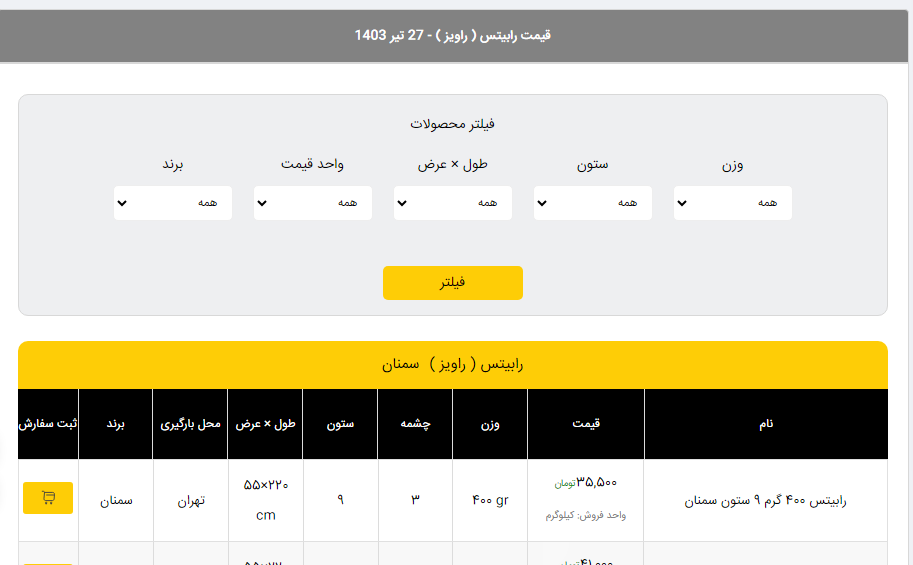Image resolution: width=913 pixels, height=565 pixels.
Task: Click the تهران loading location cell
Action: [x=190, y=500]
